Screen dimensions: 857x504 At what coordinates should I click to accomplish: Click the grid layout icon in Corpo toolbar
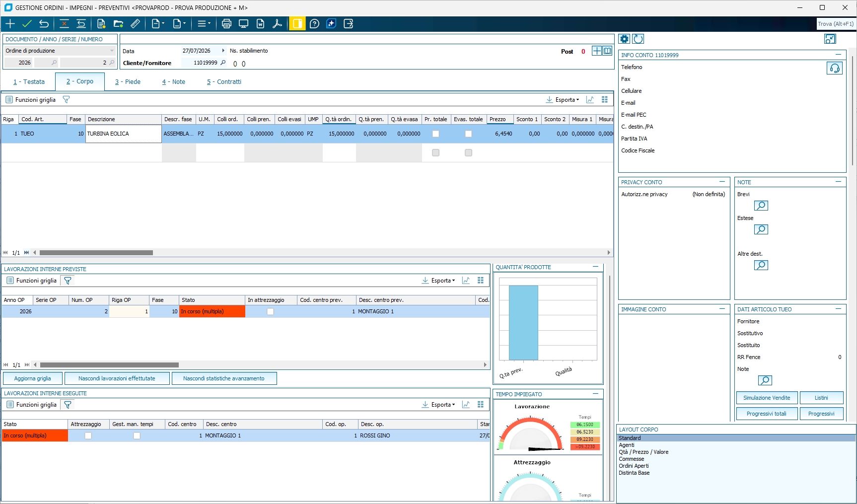point(604,100)
